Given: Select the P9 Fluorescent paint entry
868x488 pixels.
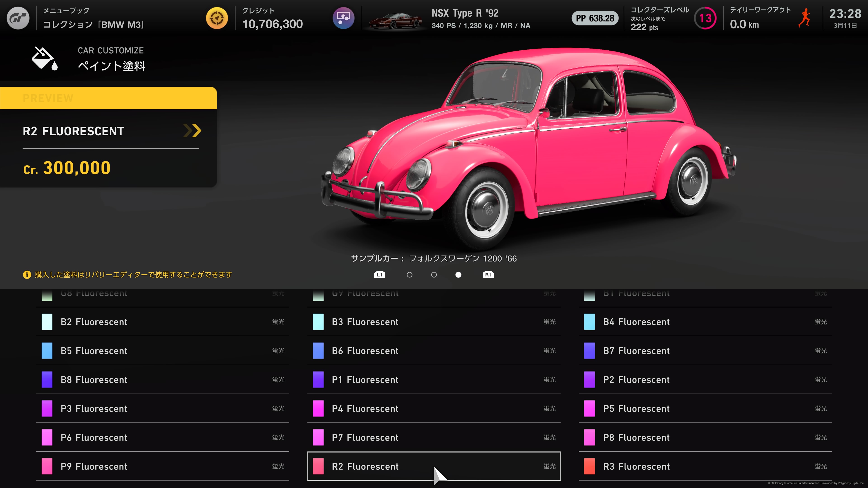Looking at the screenshot, I should click(x=163, y=466).
